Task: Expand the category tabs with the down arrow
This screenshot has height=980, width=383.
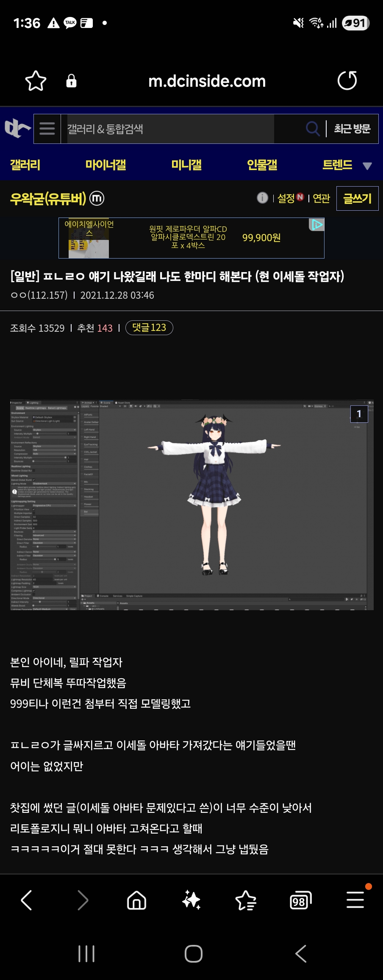Action: point(367,166)
